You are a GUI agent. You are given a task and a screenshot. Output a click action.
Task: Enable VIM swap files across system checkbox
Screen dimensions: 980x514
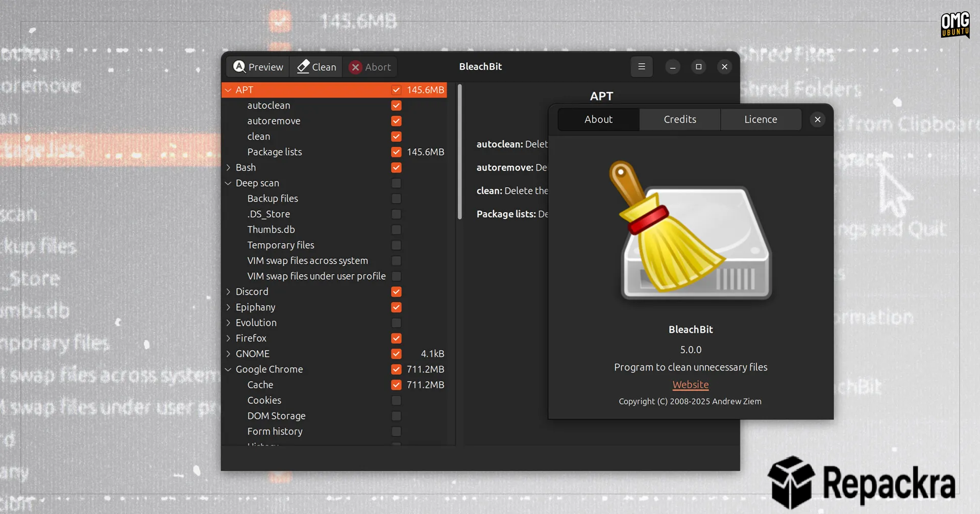[396, 261]
